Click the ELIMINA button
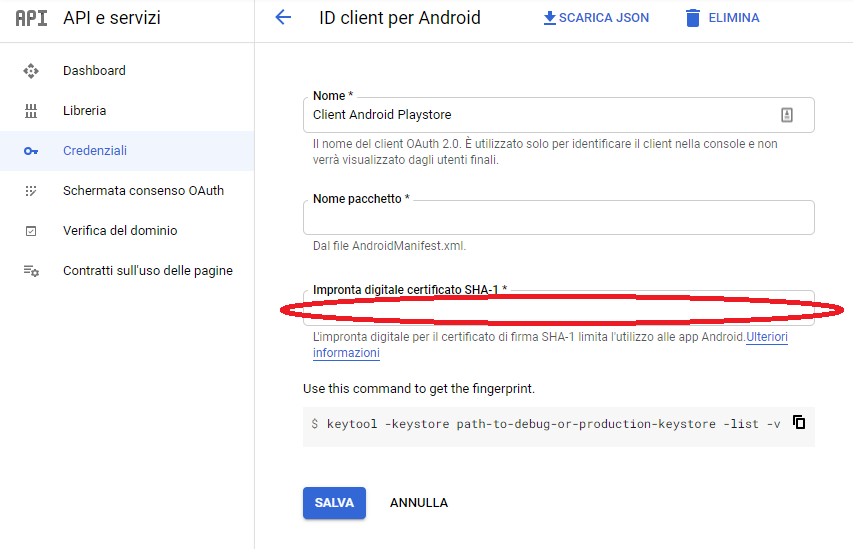 (x=722, y=18)
